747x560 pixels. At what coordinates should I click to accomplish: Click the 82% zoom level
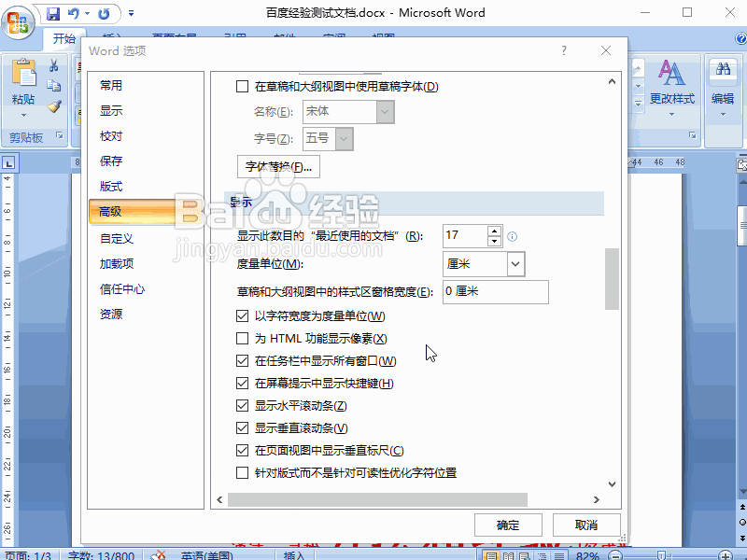(x=587, y=555)
